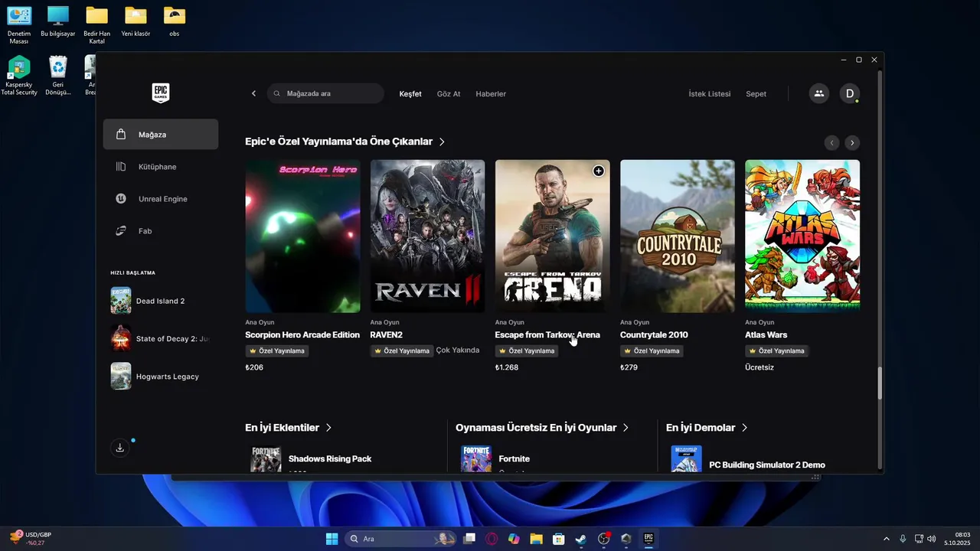This screenshot has height=551, width=980.
Task: Open Task View on the taskbar
Action: click(469, 539)
